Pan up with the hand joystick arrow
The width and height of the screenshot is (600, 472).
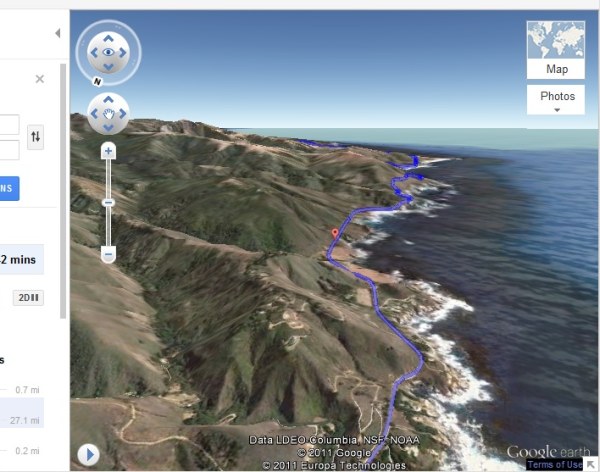(108, 100)
